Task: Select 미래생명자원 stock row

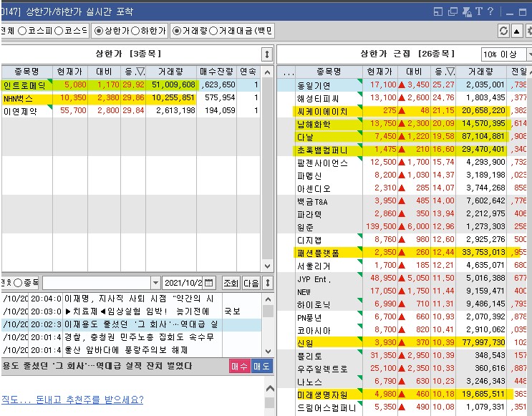Action: pyautogui.click(x=404, y=395)
